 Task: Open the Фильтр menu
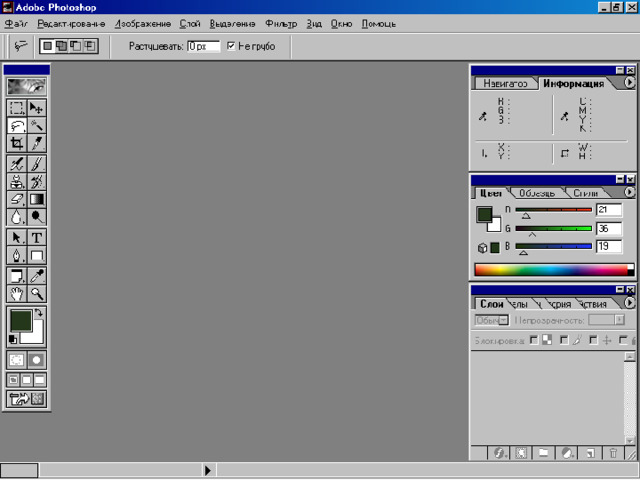[281, 24]
